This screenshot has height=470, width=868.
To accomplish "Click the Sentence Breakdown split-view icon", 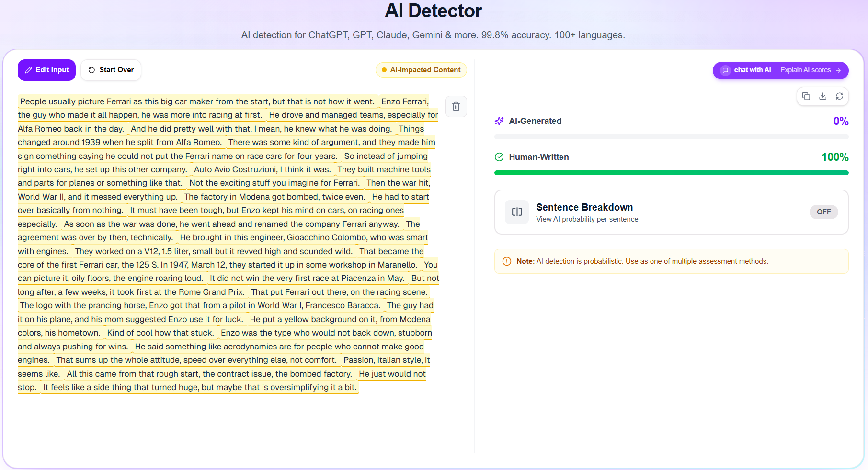I will 517,212.
